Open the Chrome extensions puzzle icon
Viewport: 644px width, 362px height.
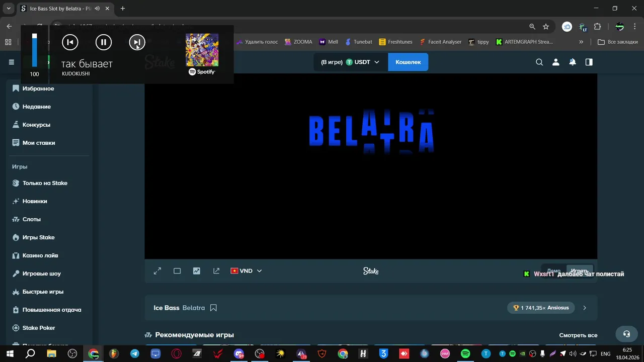pos(598,27)
